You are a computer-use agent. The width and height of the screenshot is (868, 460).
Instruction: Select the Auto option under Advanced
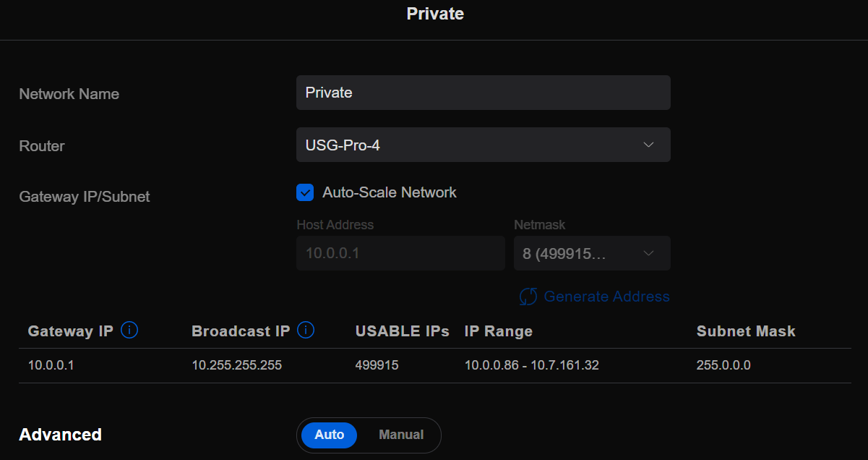point(330,435)
